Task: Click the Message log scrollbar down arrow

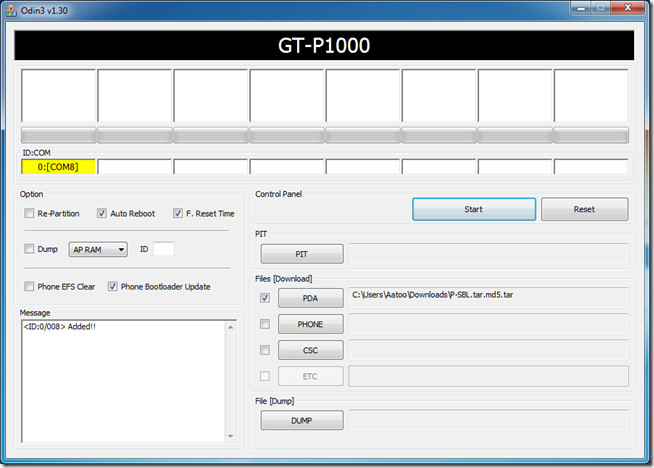Action: click(231, 436)
